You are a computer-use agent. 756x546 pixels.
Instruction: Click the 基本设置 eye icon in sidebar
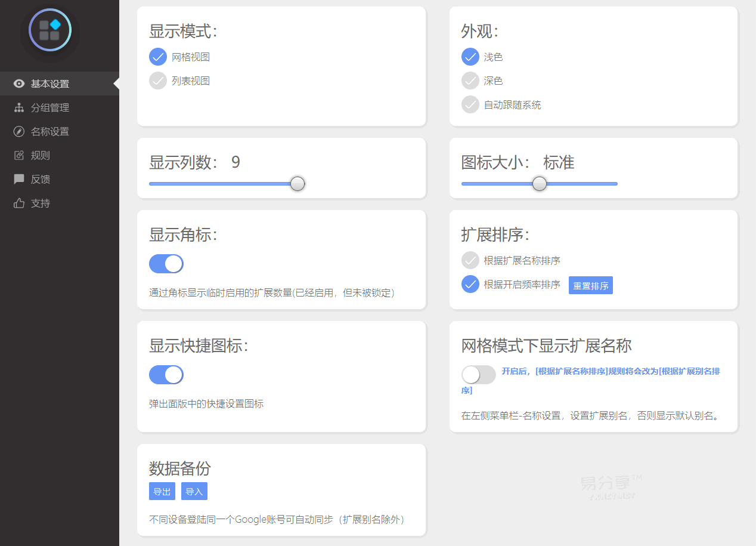coord(18,84)
